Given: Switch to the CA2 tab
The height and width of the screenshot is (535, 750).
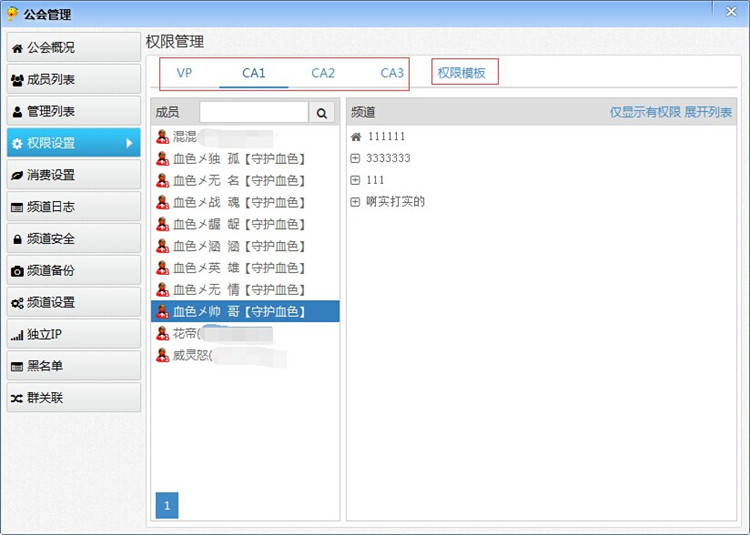Looking at the screenshot, I should coord(323,73).
